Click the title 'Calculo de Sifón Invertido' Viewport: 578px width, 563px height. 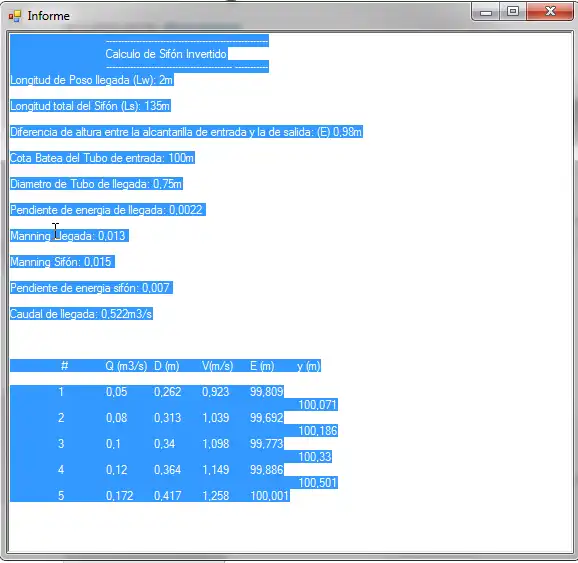coord(166,54)
